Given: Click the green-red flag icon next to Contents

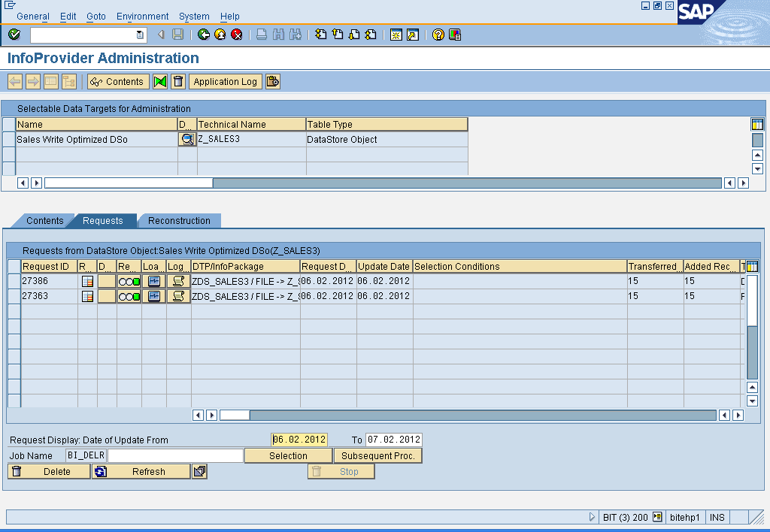Looking at the screenshot, I should 160,81.
